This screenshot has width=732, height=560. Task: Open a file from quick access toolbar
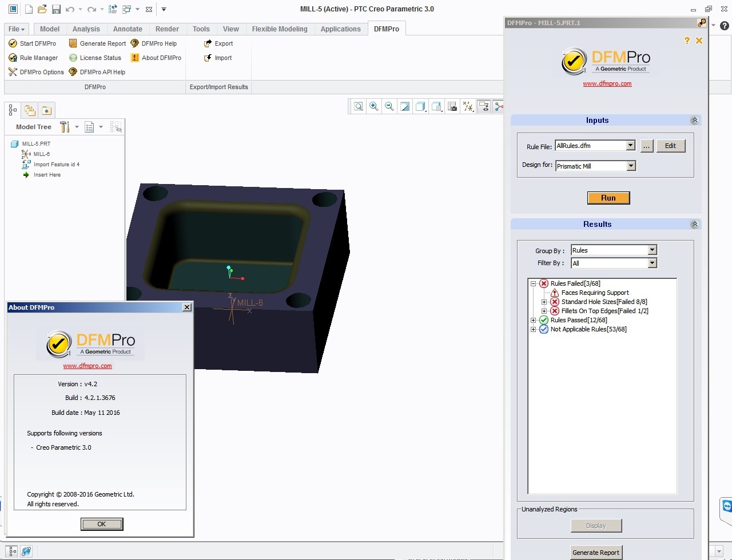click(42, 9)
